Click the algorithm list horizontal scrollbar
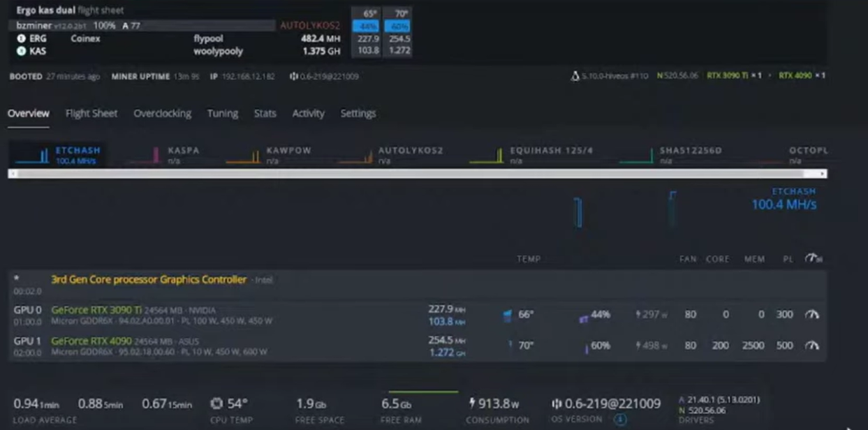 417,173
